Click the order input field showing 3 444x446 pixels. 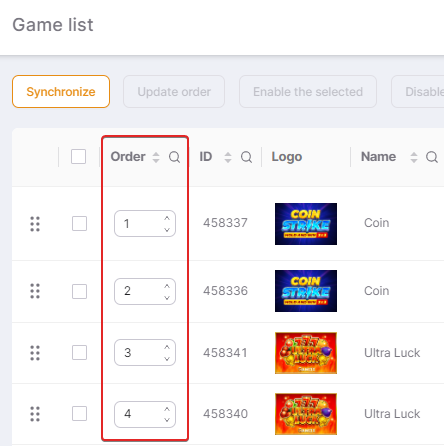point(145,353)
